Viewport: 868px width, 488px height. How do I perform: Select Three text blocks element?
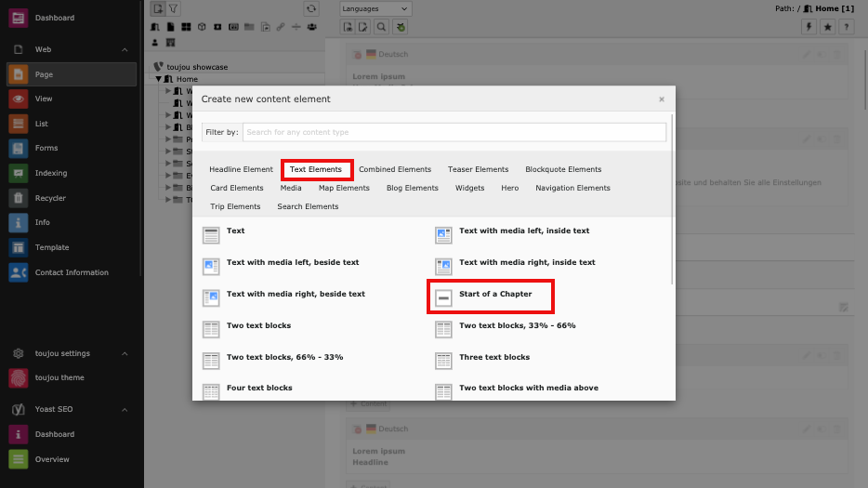click(493, 357)
